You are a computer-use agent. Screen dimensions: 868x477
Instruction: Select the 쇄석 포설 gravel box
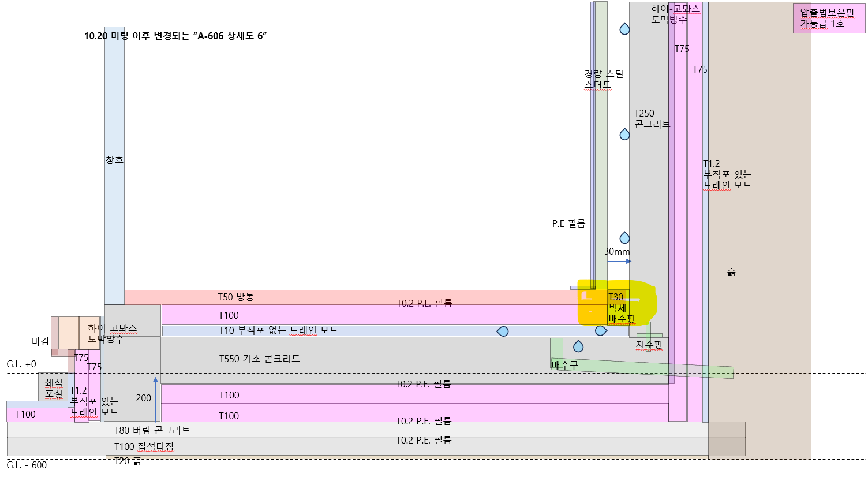pyautogui.click(x=53, y=388)
